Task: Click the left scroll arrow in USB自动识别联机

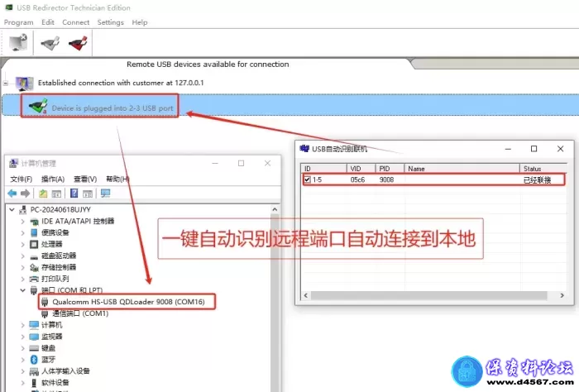Action: [306, 295]
